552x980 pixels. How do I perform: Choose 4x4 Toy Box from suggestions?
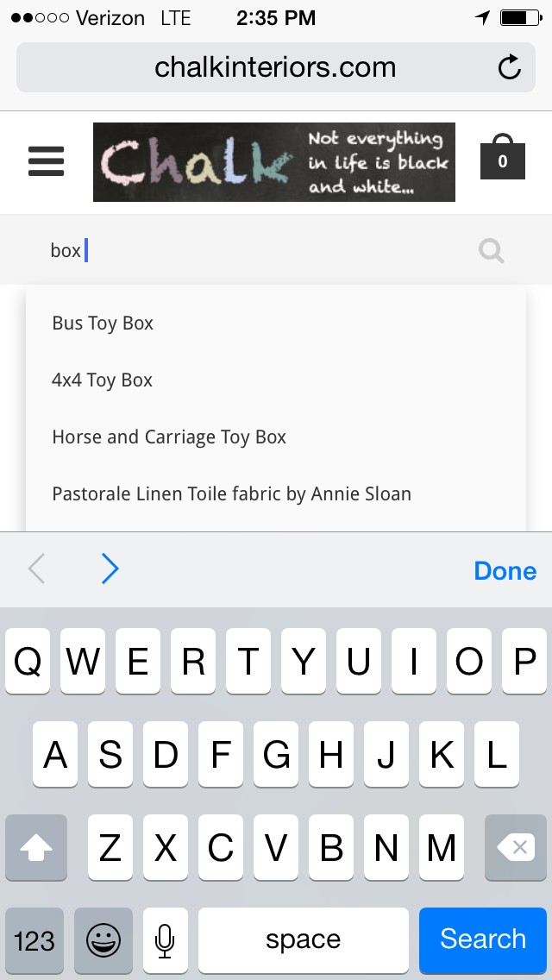pos(102,380)
